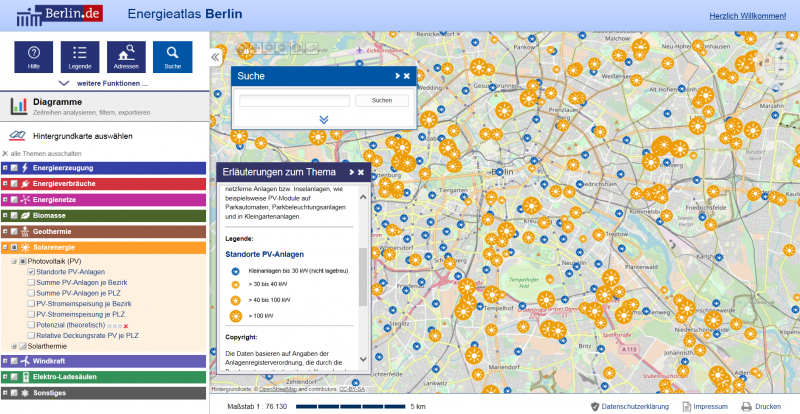Expand the Biomasse theme
Image resolution: width=800 pixels, height=414 pixels.
coord(5,216)
